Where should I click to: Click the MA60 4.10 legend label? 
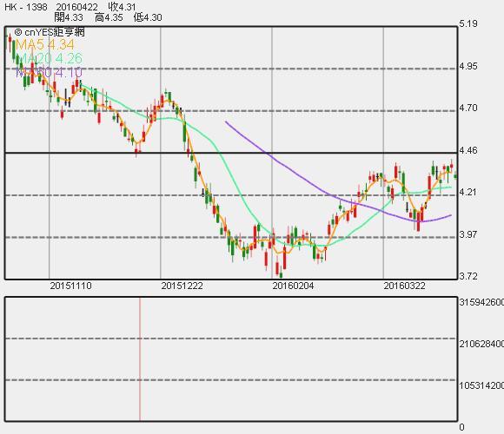pyautogui.click(x=49, y=72)
